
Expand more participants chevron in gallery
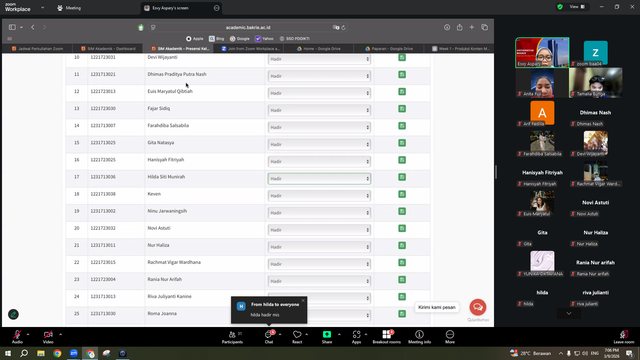click(569, 313)
